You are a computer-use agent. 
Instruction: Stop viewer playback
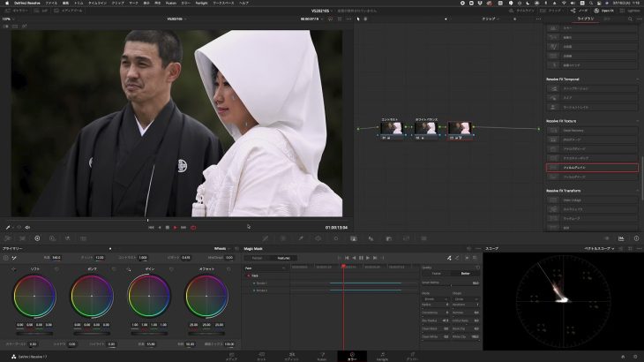click(167, 227)
